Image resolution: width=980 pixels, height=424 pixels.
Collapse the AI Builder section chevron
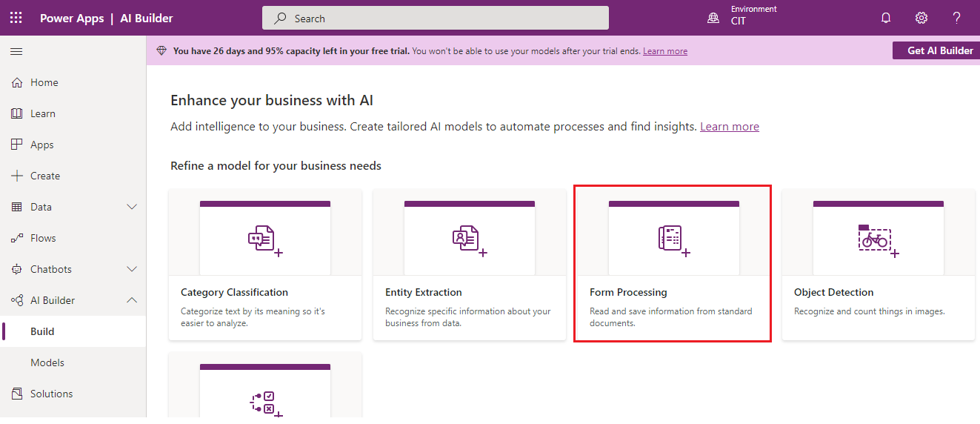[132, 300]
